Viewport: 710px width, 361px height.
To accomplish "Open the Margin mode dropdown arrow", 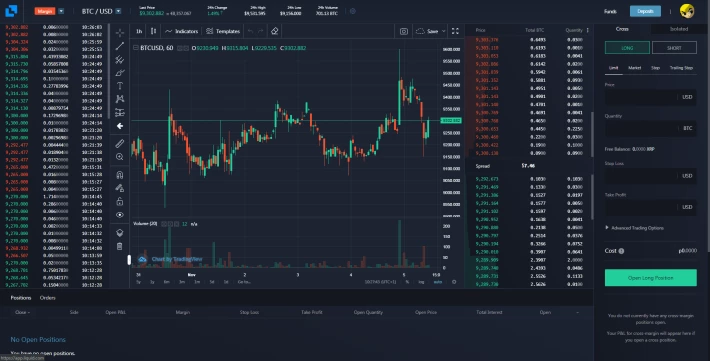I will (61, 11).
